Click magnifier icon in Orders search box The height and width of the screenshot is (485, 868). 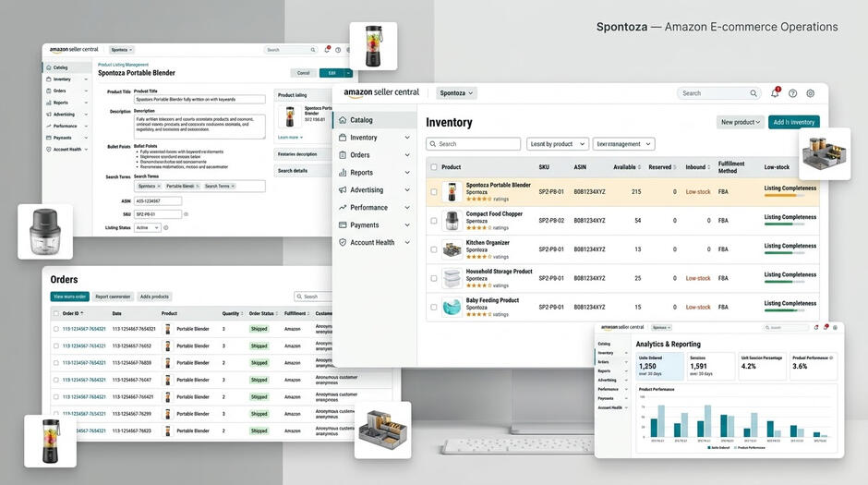pyautogui.click(x=299, y=297)
